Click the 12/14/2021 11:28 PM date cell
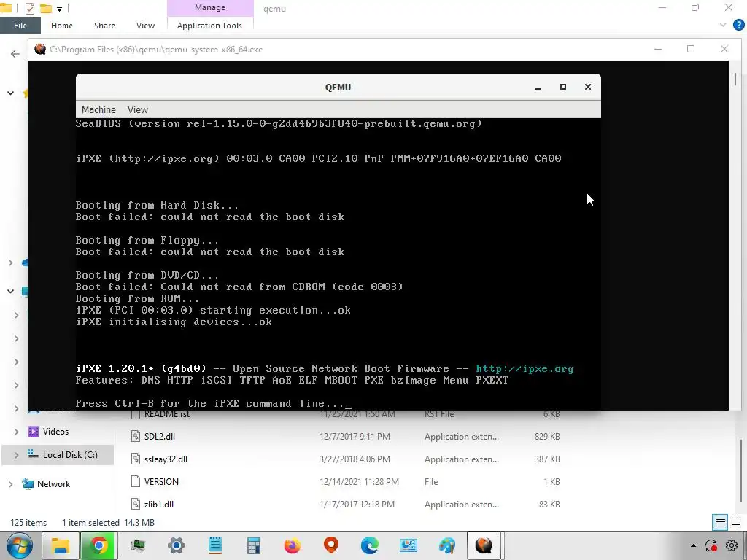The height and width of the screenshot is (560, 747). point(359,481)
